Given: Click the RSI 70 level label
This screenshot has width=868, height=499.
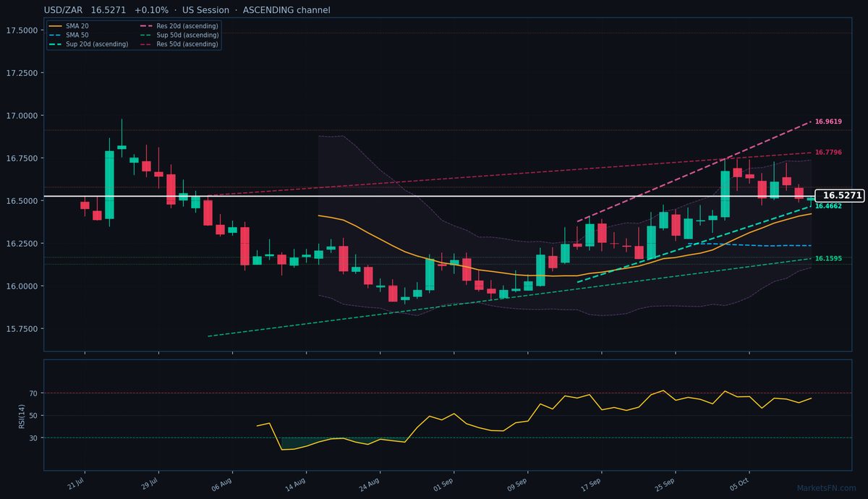Looking at the screenshot, I should (34, 393).
